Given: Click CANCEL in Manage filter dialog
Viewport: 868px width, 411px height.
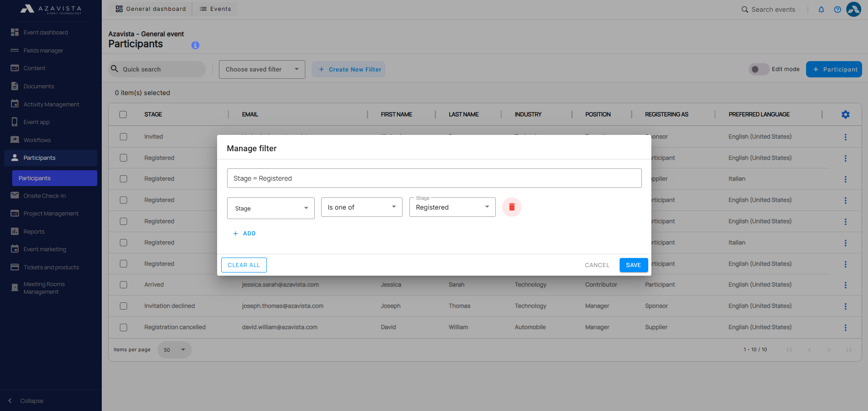Looking at the screenshot, I should point(597,265).
